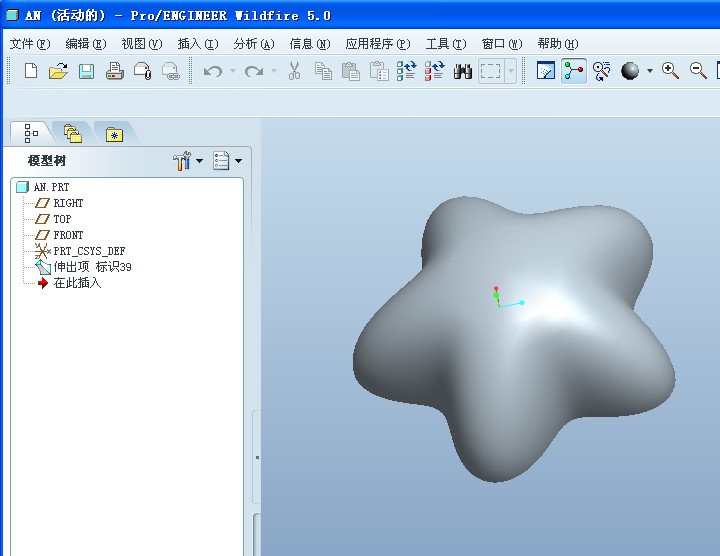Repaint the screen icon

pos(546,71)
